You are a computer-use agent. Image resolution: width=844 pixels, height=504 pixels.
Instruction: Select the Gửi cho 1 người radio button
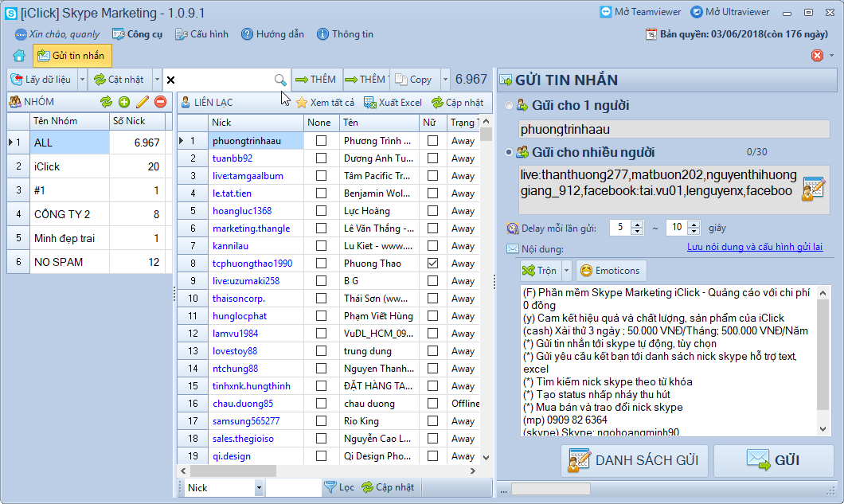coord(509,106)
